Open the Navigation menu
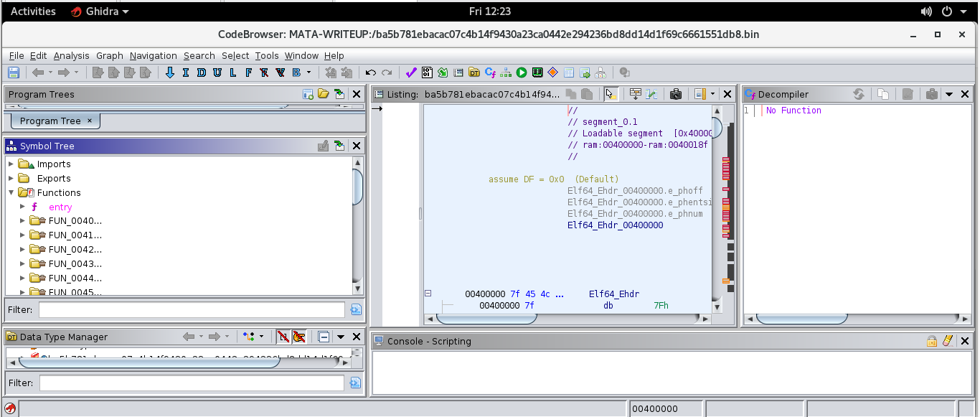Screen dimensions: 980x417 (154, 55)
